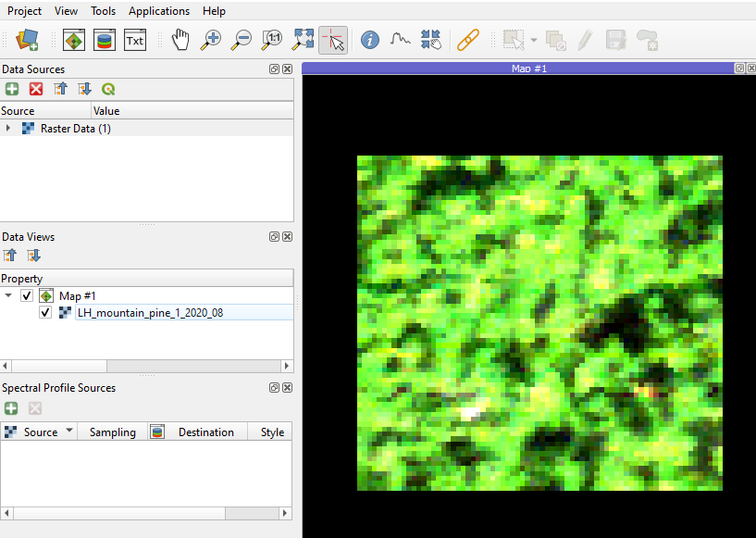Zoom to native 1:1 resolution

(272, 40)
